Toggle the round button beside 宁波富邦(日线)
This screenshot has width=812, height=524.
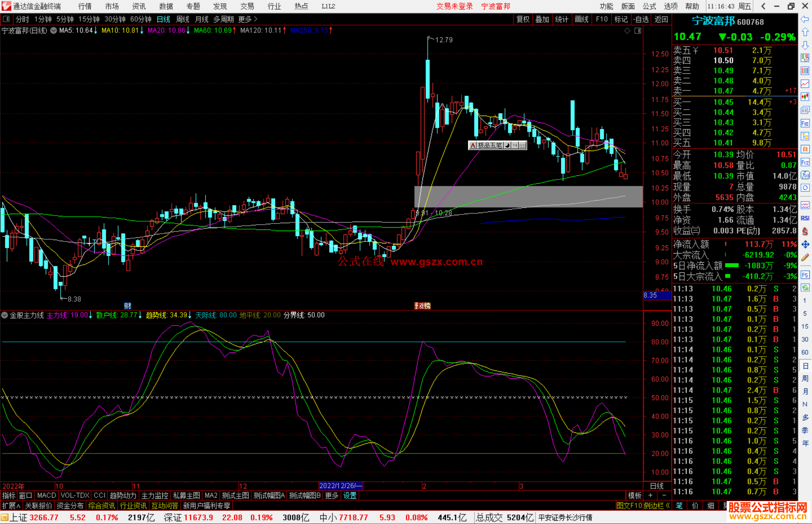coord(53,30)
